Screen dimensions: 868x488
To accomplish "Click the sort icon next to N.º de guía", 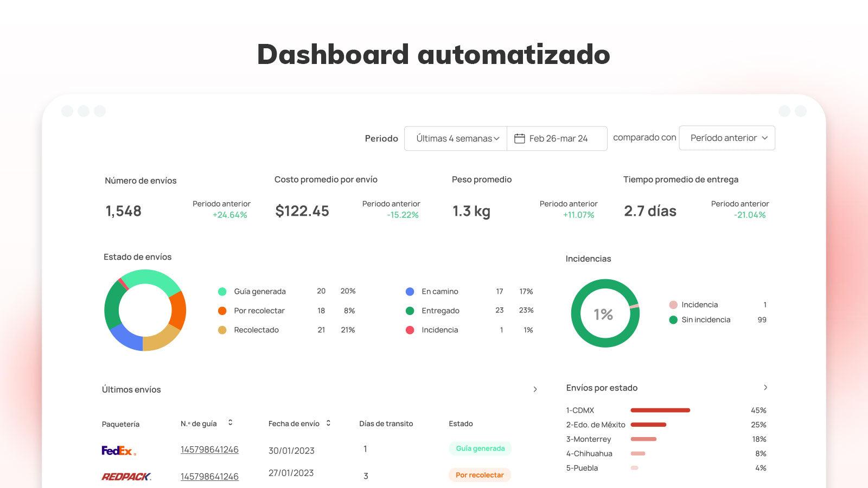I will [x=229, y=423].
